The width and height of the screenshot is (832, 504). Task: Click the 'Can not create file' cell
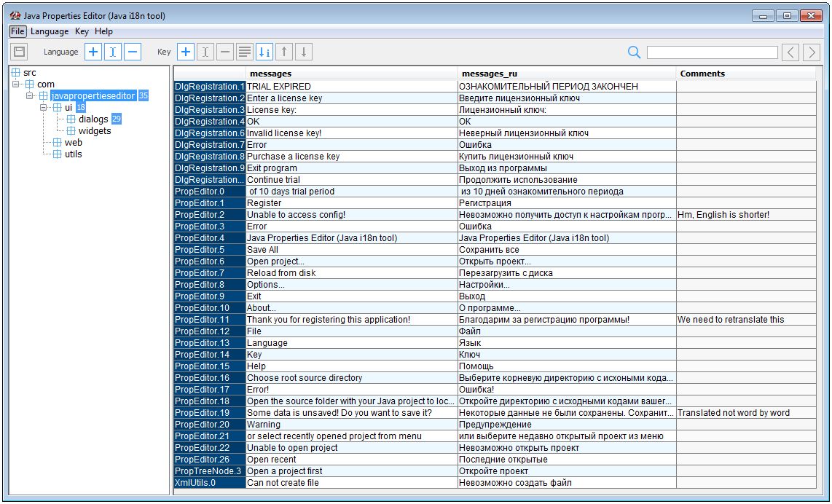click(352, 483)
